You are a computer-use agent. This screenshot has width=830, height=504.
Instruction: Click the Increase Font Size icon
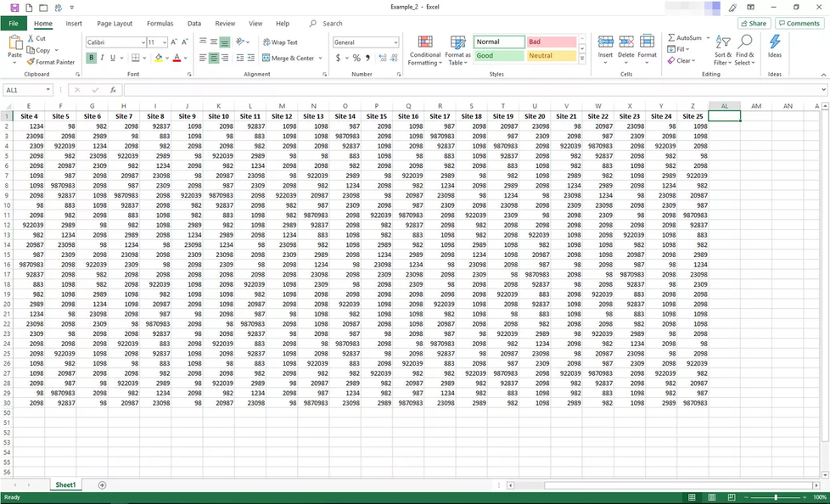point(174,42)
